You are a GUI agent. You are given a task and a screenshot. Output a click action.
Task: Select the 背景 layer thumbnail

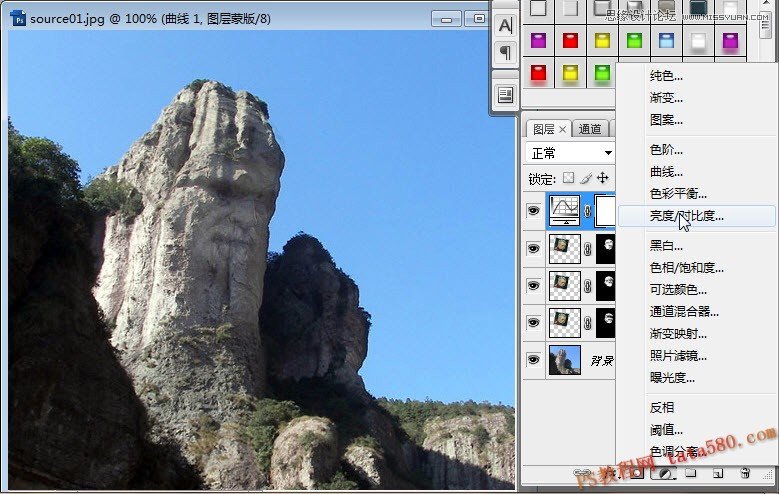[564, 360]
